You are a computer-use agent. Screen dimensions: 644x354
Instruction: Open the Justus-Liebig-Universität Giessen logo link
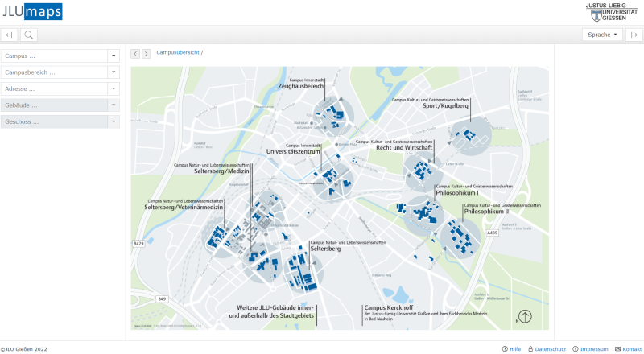click(x=612, y=12)
